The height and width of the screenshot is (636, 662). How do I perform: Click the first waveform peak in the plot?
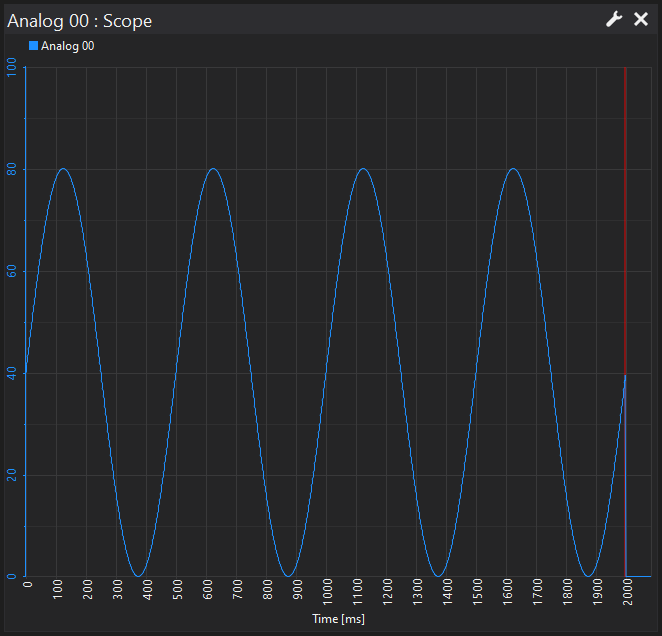[64, 169]
